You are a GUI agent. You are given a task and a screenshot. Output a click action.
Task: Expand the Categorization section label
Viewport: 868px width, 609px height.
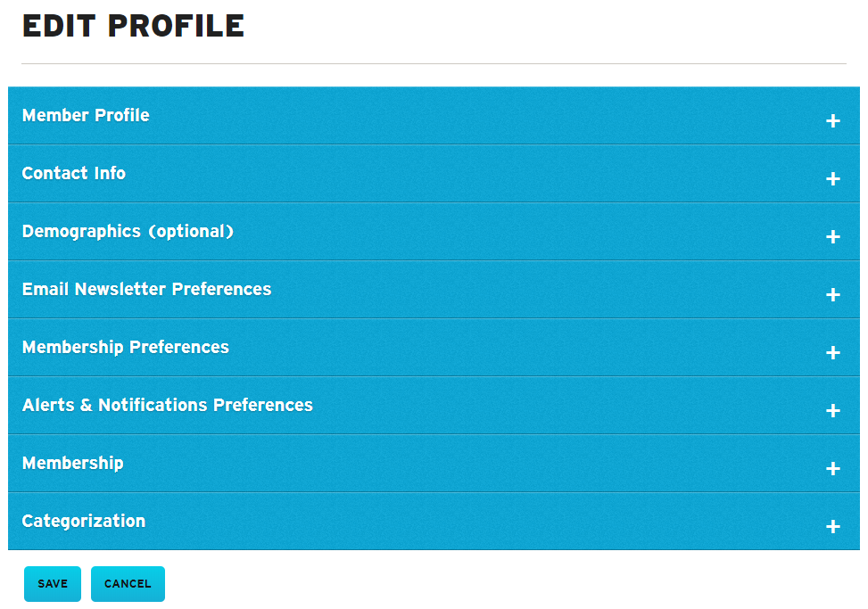point(84,521)
